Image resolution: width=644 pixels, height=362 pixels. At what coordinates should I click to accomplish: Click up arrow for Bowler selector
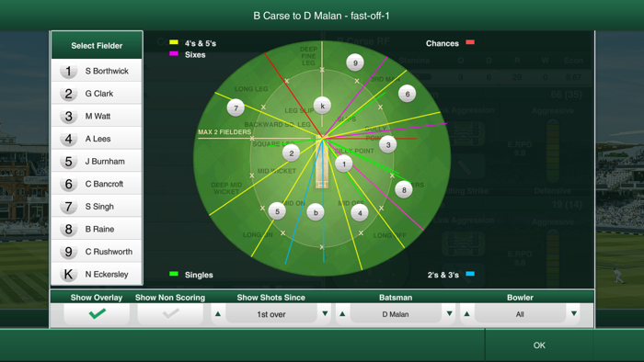click(466, 314)
